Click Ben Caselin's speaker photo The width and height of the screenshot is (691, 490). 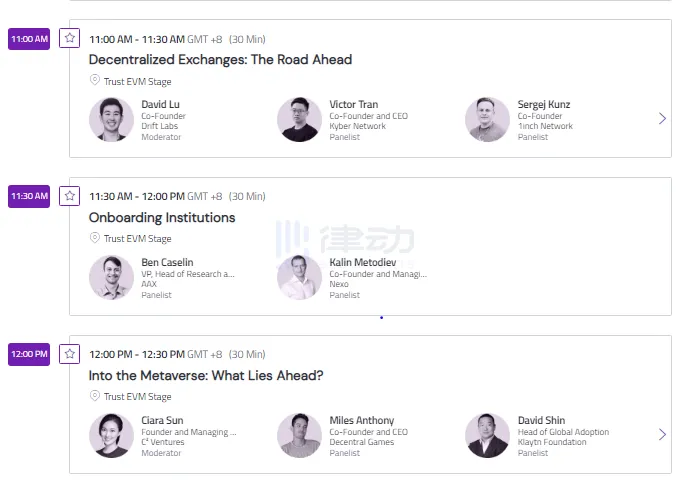tap(111, 278)
